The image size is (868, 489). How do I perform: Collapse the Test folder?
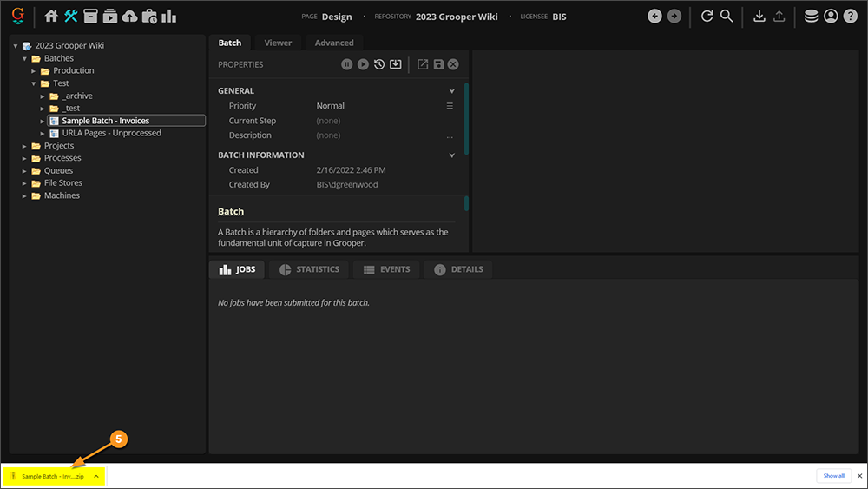pyautogui.click(x=33, y=83)
